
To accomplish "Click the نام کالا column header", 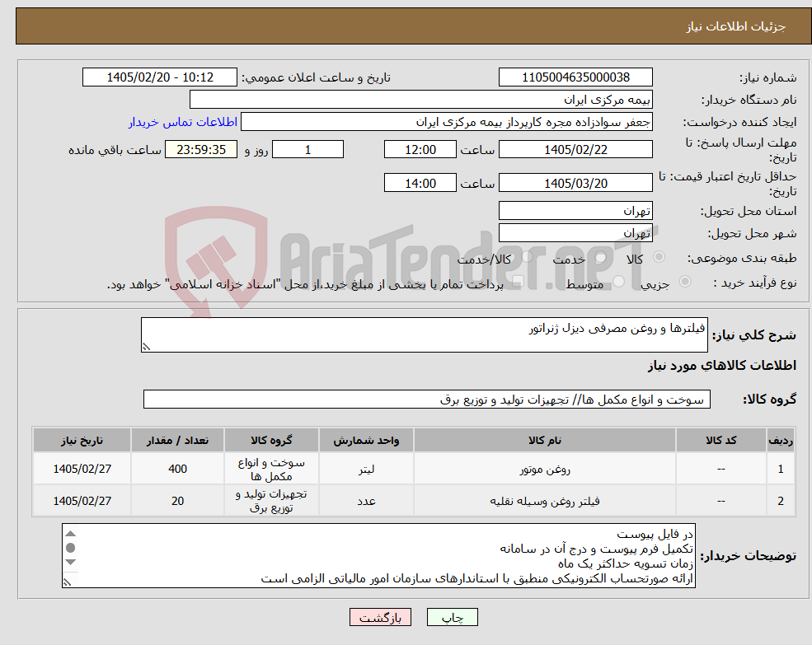I will 545,440.
